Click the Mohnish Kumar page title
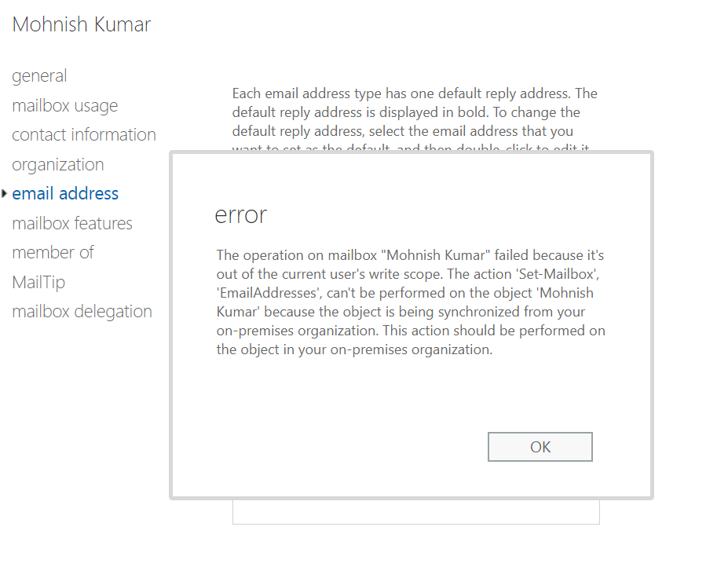Screen dimensions: 728x567 pos(82,24)
